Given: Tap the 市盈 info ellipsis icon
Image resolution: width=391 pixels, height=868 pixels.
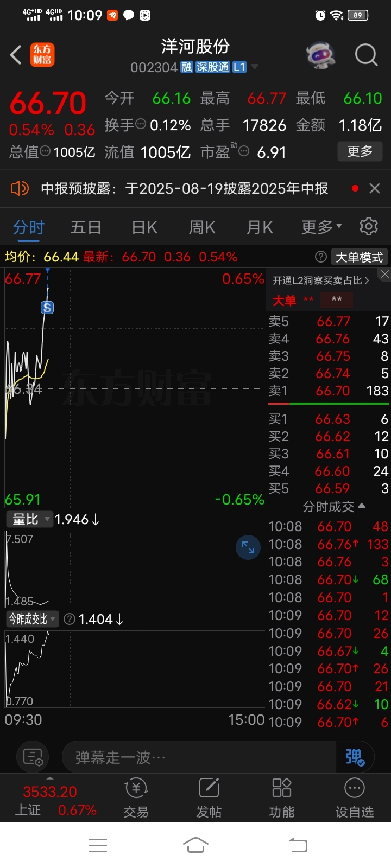Looking at the screenshot, I should tap(244, 151).
